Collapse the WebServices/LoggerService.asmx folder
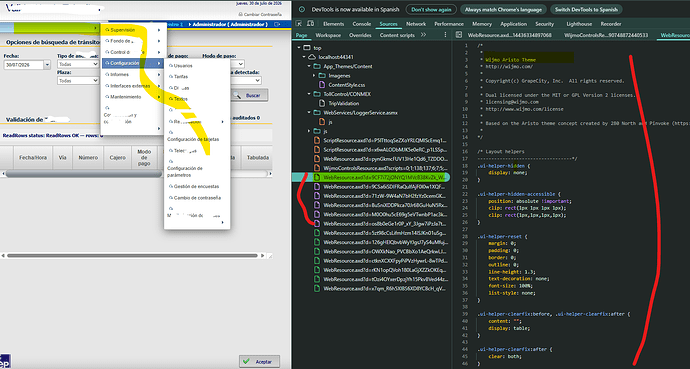 [309, 113]
